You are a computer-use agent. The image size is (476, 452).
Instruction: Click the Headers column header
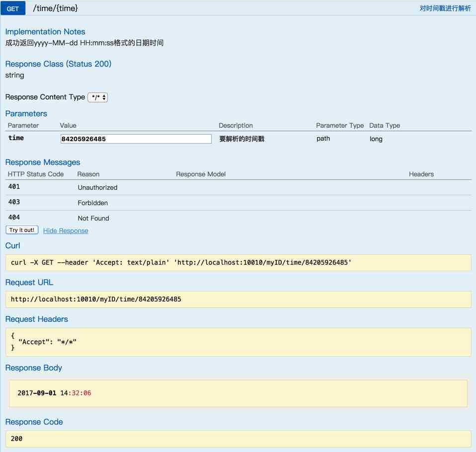421,174
